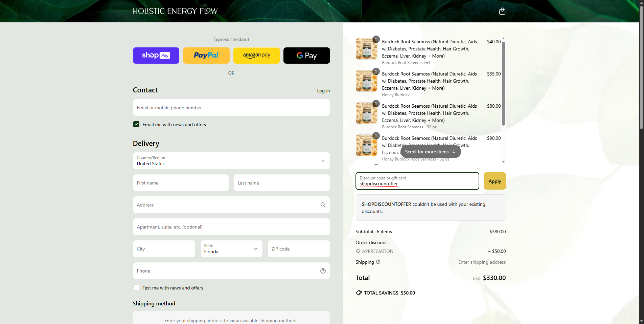
Task: Click the cart list scroll up arrow
Action: coord(503,39)
